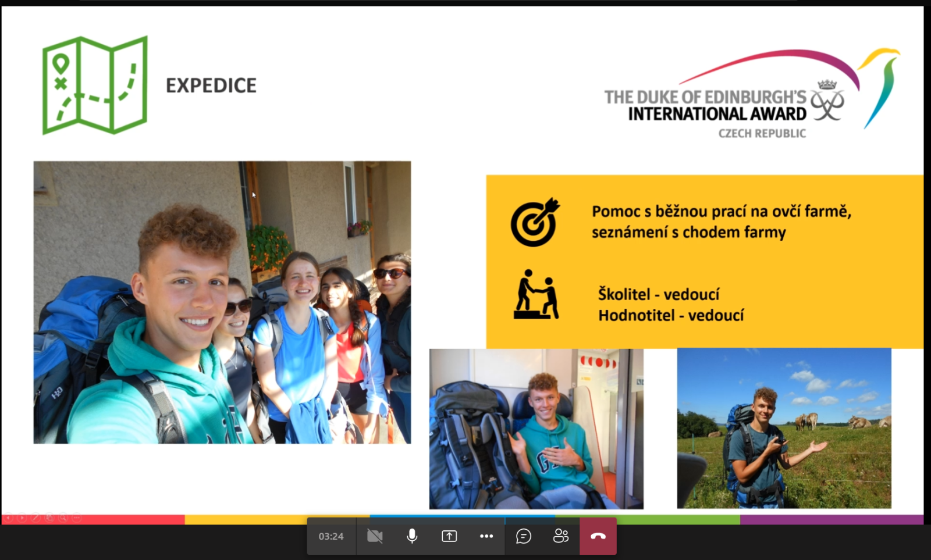Open the see-all-slides view
This screenshot has width=931, height=560.
49,517
